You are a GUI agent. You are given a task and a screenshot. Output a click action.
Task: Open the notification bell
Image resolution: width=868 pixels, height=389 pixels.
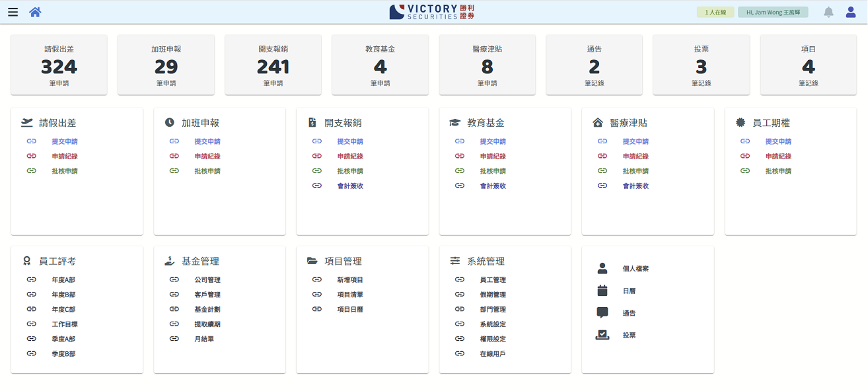click(828, 12)
